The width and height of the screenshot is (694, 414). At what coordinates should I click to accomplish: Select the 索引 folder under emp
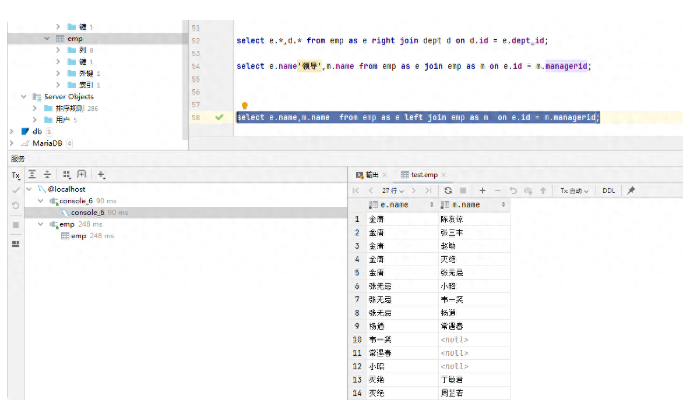86,85
